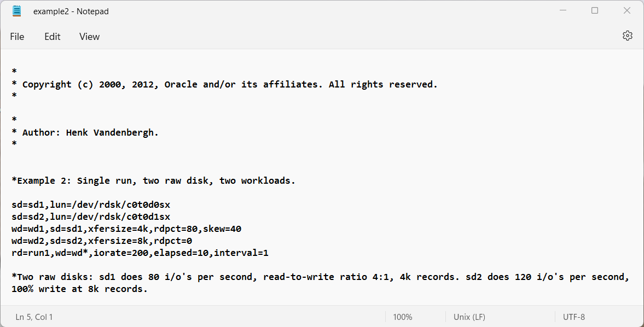The image size is (644, 327).
Task: Click the sd=sd1,lun=/dev/rdsk/c0t0d0sx line
Action: 91,205
